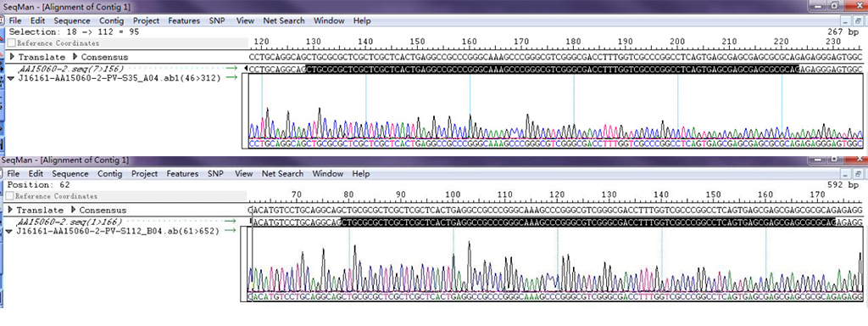The height and width of the screenshot is (326, 868).
Task: Click ruler position 230 in upper window
Action: click(x=833, y=42)
